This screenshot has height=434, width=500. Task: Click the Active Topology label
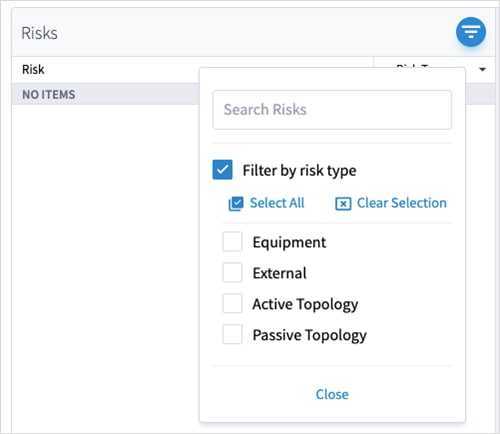click(305, 304)
